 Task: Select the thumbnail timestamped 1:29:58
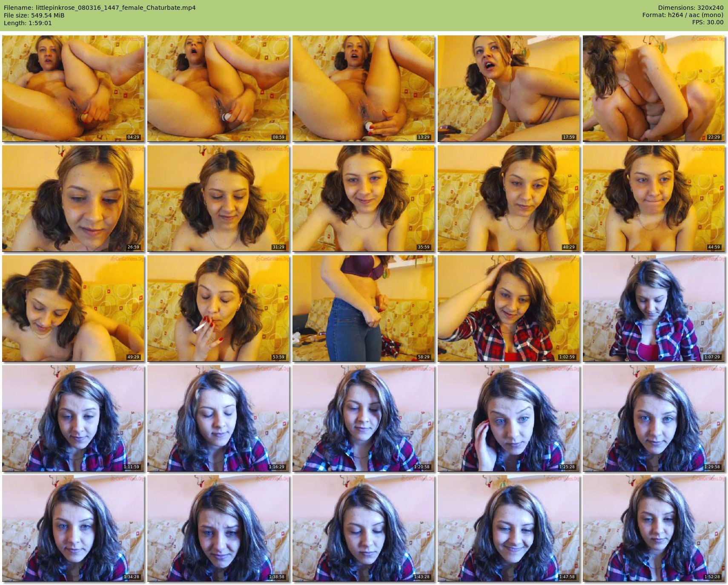[x=653, y=418]
